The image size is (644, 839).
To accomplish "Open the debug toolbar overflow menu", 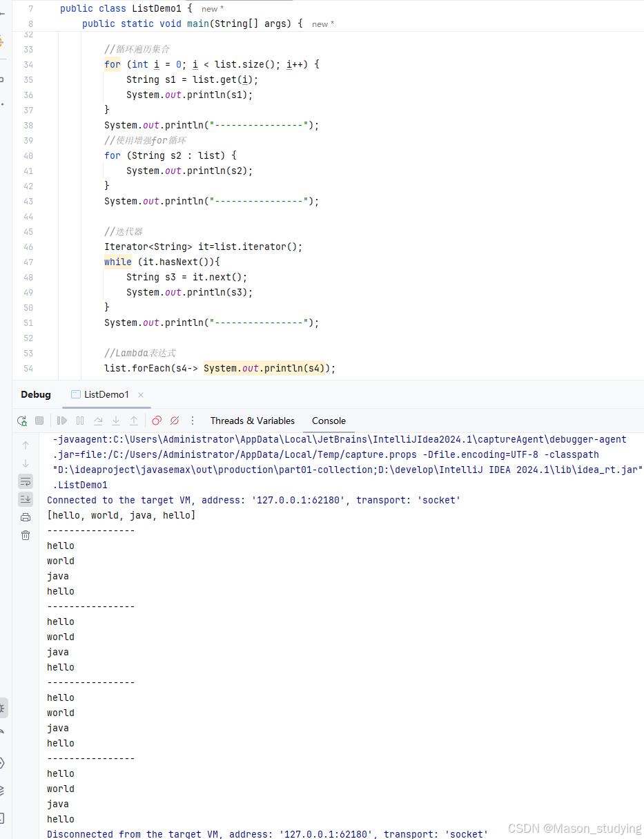I will (193, 420).
